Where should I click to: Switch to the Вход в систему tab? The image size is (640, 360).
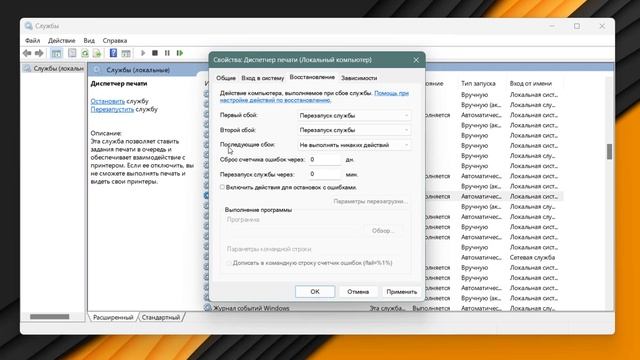(x=262, y=78)
